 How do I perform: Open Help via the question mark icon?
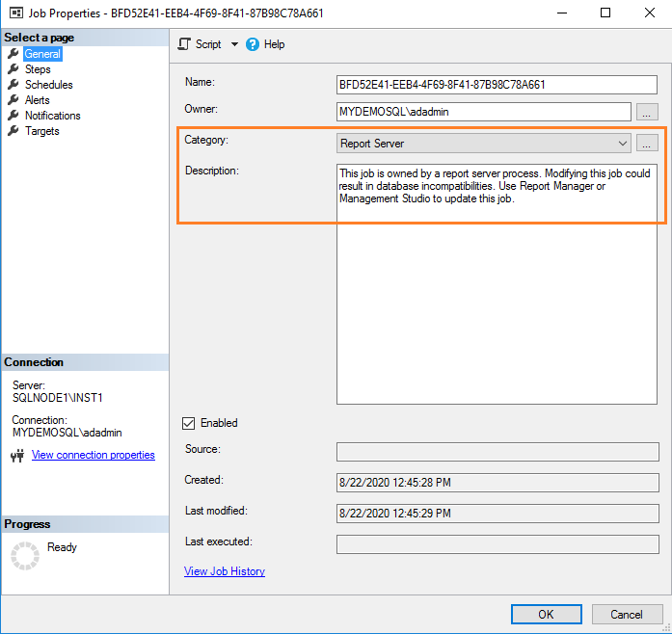tap(253, 44)
